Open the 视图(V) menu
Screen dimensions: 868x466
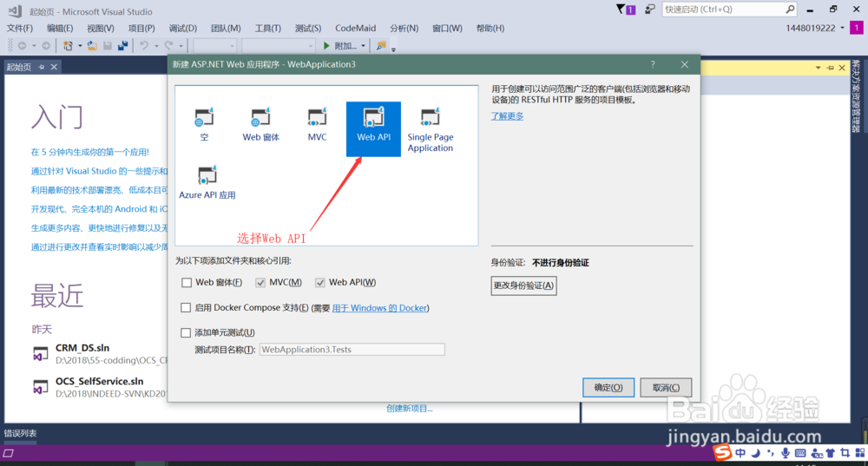coord(100,29)
